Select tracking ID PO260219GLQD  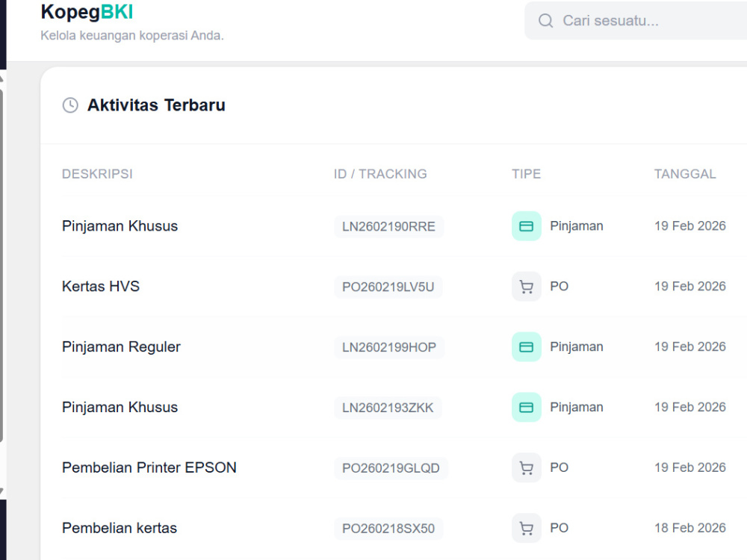pyautogui.click(x=391, y=469)
